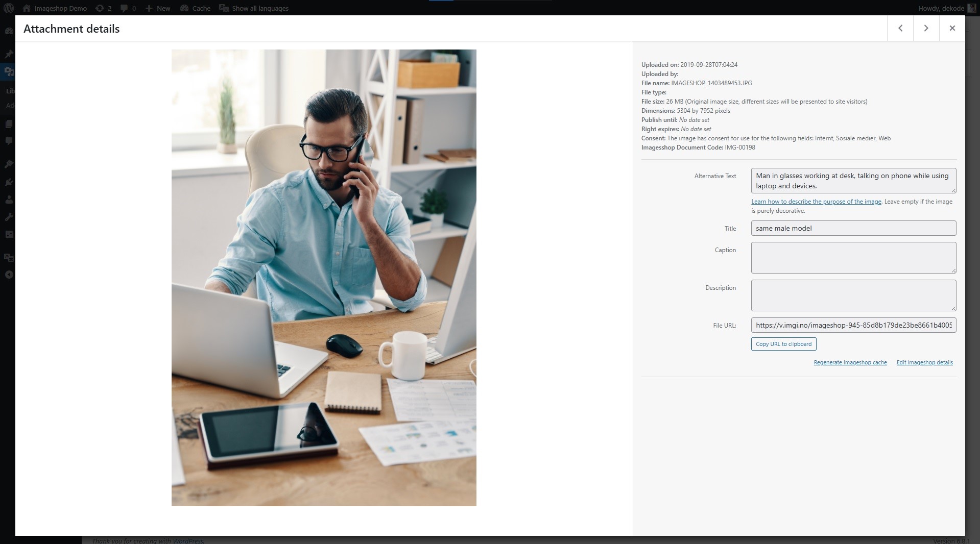Open the New content menu

(x=158, y=8)
